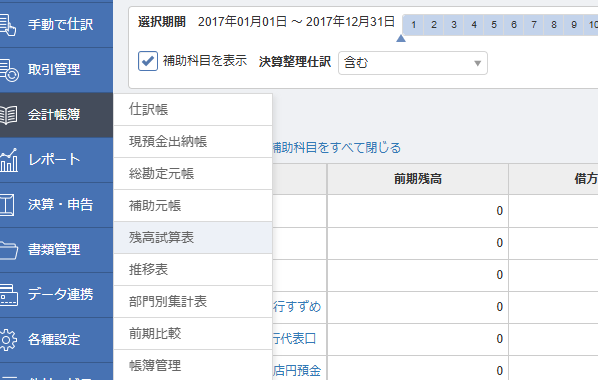Select month 7 on the period bar
This screenshot has height=380, width=598.
click(534, 25)
